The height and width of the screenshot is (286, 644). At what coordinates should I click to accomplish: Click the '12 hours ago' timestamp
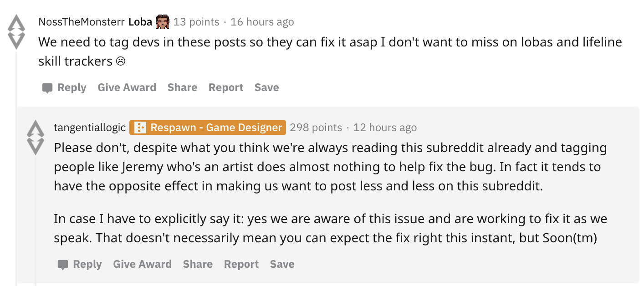click(385, 128)
